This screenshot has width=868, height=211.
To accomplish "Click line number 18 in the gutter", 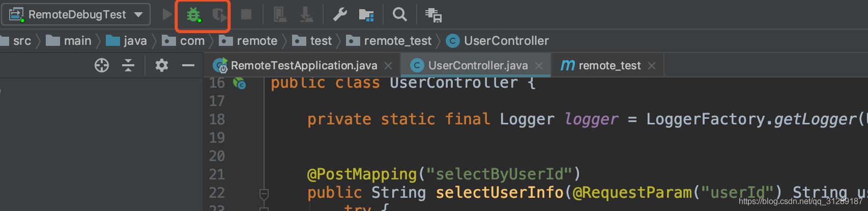I will point(217,119).
